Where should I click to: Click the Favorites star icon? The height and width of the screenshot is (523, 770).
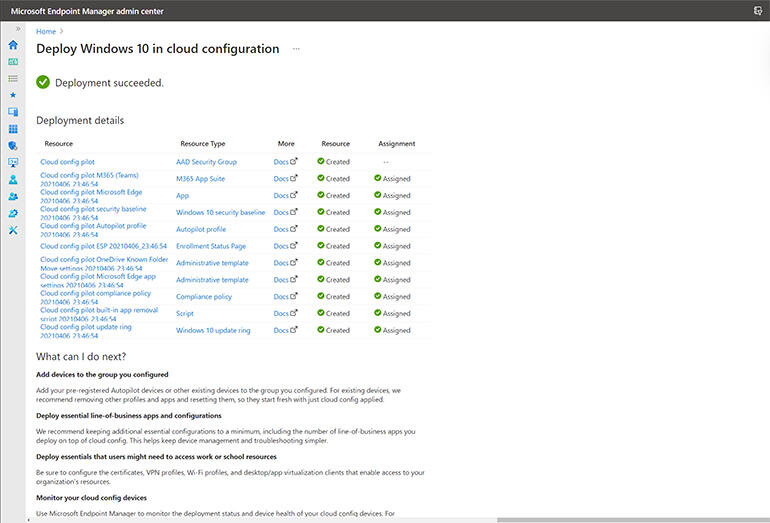(13, 95)
